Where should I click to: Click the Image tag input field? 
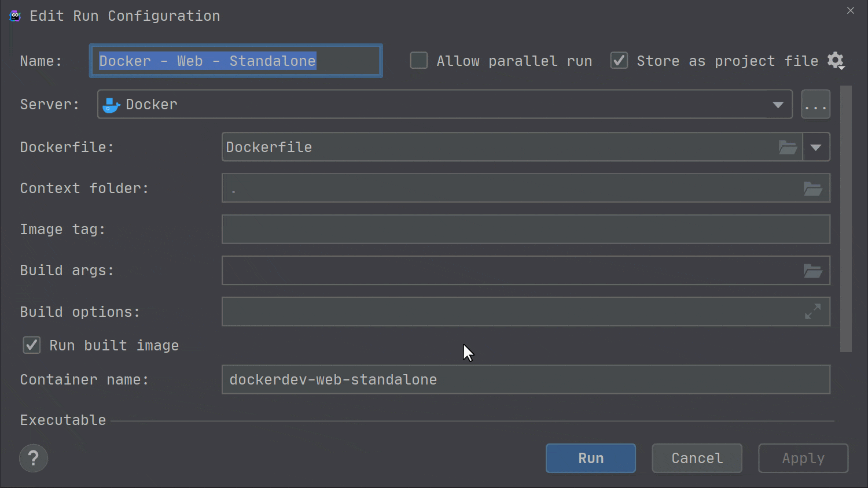click(x=525, y=229)
